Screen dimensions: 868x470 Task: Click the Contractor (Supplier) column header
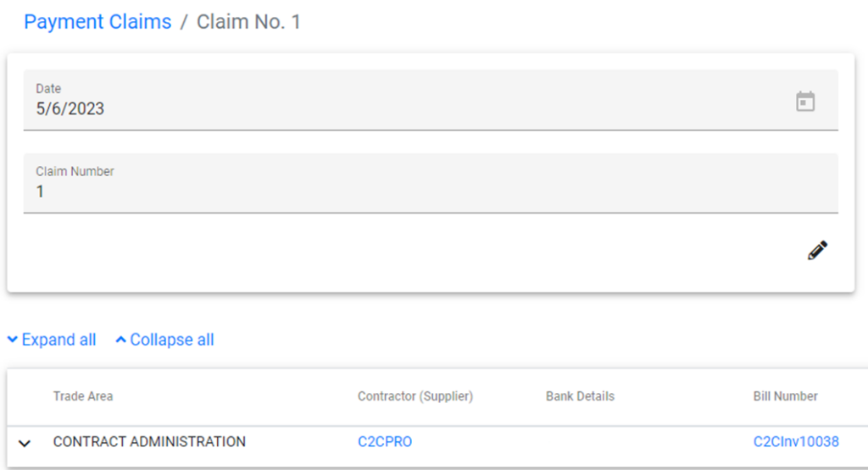point(415,396)
